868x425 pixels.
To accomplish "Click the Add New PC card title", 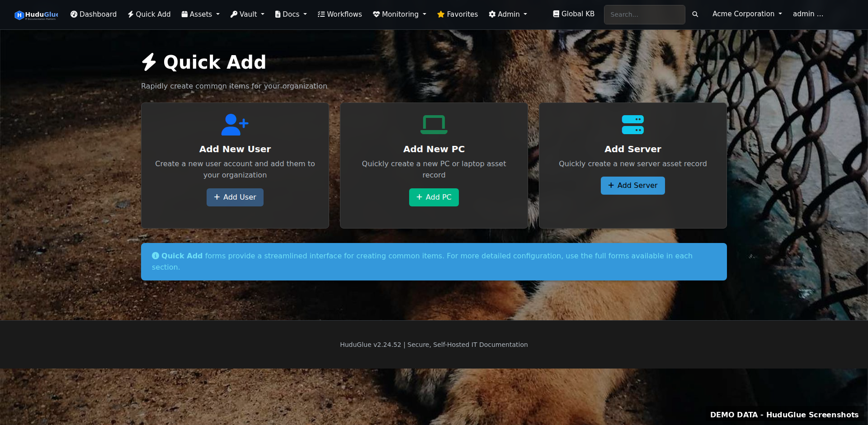I will 434,149.
